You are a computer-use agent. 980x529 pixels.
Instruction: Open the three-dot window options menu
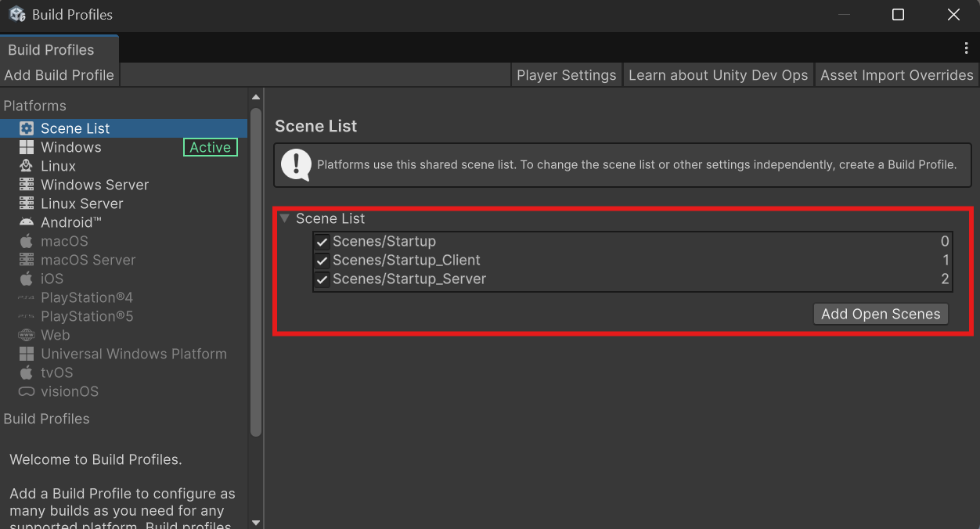[966, 49]
